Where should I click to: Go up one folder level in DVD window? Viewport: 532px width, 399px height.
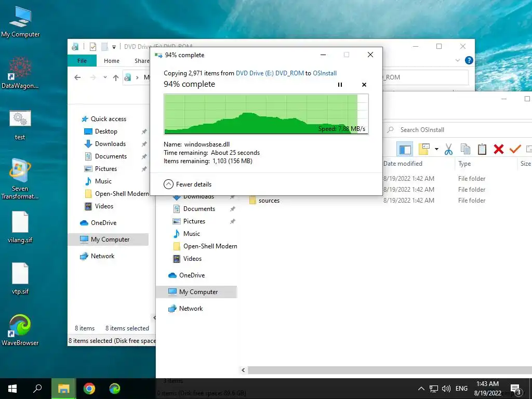pos(116,78)
